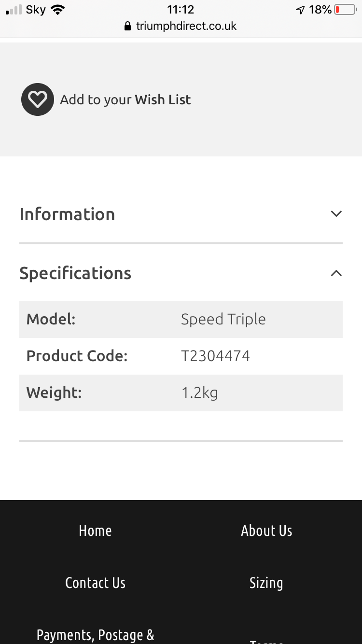Collapse the Specifications section chevron
Image resolution: width=362 pixels, height=644 pixels.
[336, 273]
